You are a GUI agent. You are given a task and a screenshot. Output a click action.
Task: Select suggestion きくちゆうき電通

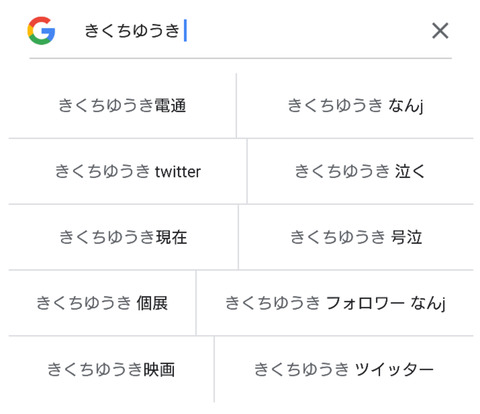coord(122,105)
